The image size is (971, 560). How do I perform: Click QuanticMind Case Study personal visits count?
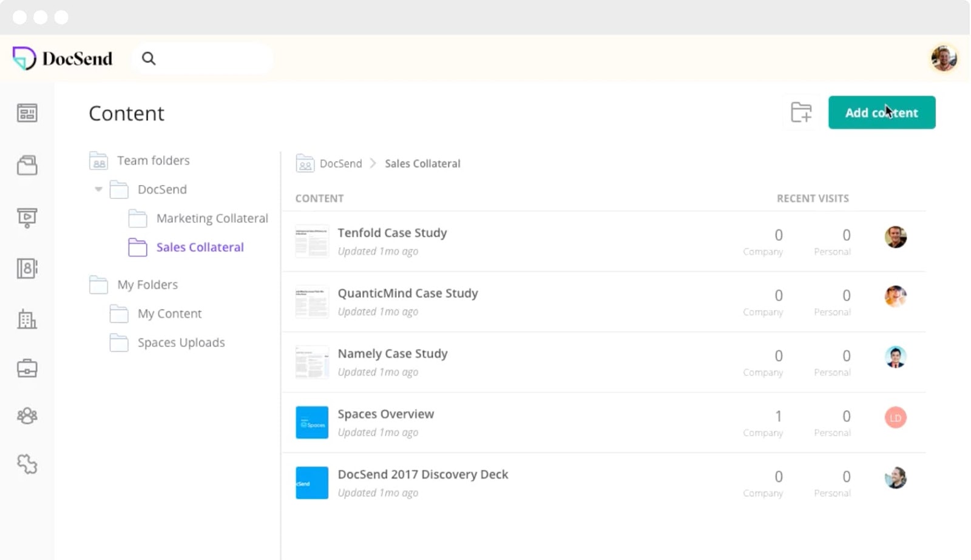[x=847, y=295]
